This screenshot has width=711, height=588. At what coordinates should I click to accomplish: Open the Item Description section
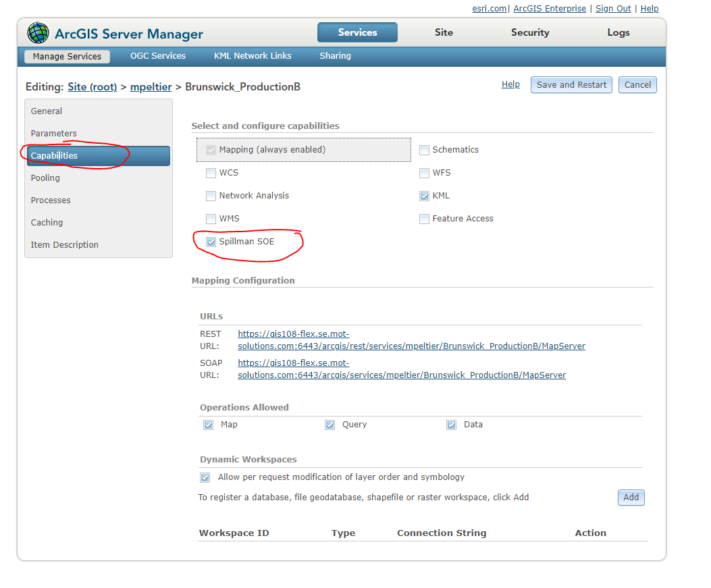tap(99, 244)
